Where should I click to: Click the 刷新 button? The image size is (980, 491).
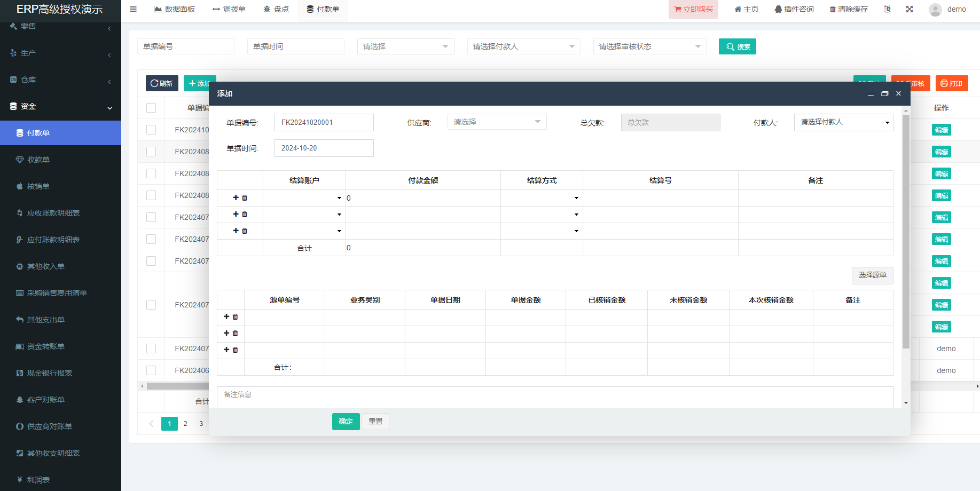click(162, 83)
